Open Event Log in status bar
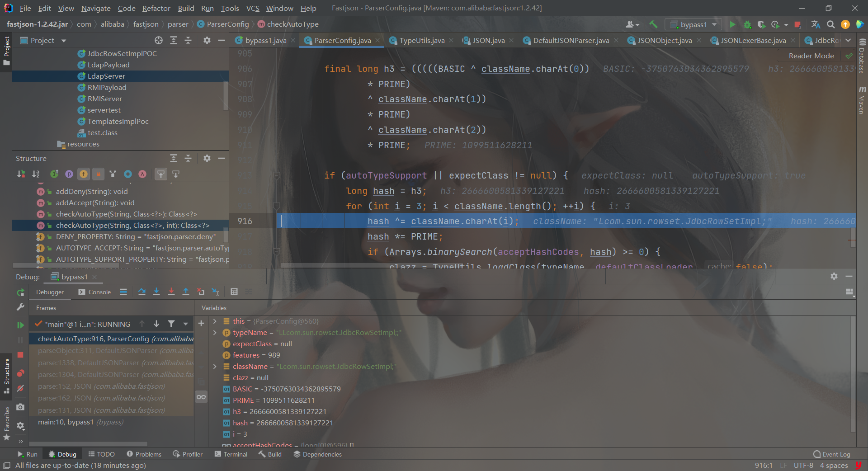This screenshot has height=471, width=868. (831, 454)
